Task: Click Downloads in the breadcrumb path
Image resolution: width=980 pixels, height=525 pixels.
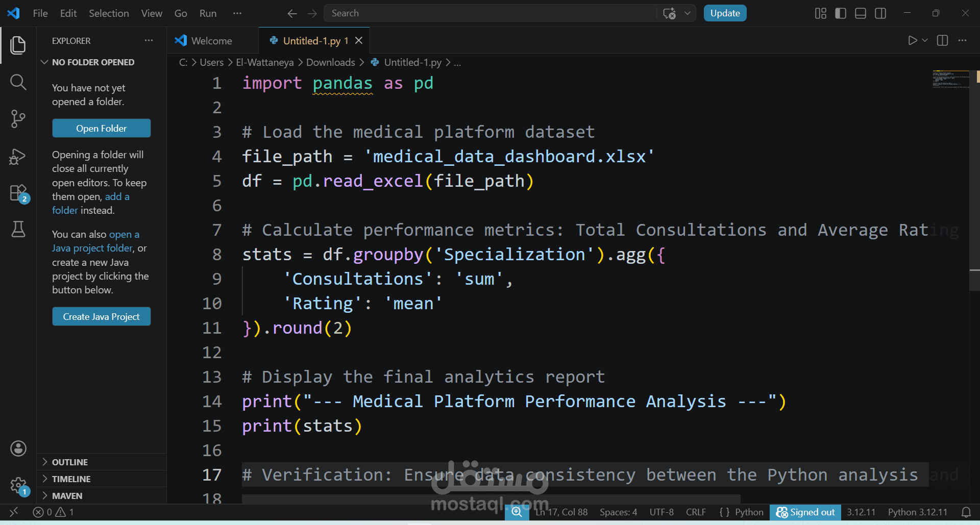Action: (x=330, y=62)
